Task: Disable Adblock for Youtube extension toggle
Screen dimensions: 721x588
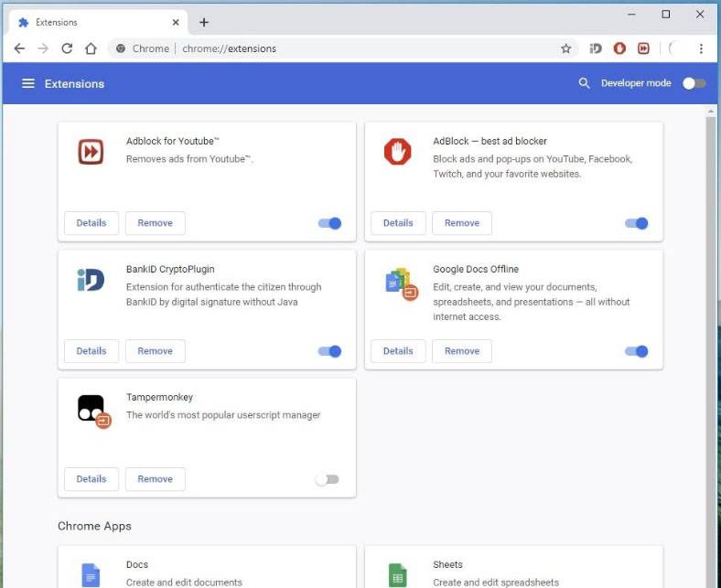Action: coord(329,223)
